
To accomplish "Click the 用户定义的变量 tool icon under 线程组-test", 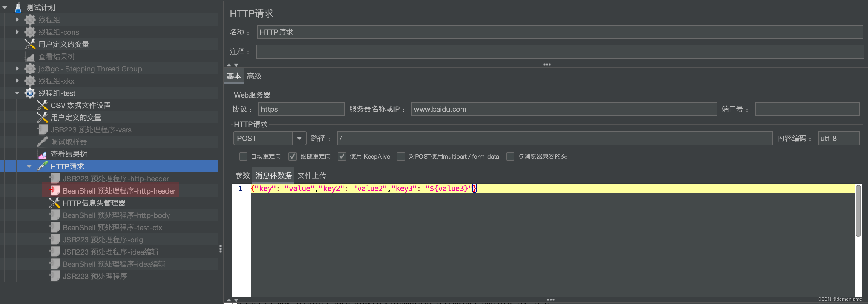I will [42, 118].
